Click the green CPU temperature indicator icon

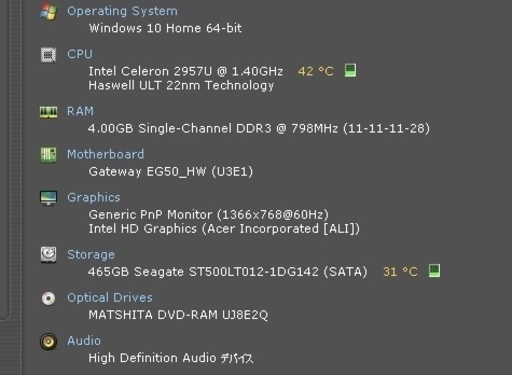click(x=350, y=70)
